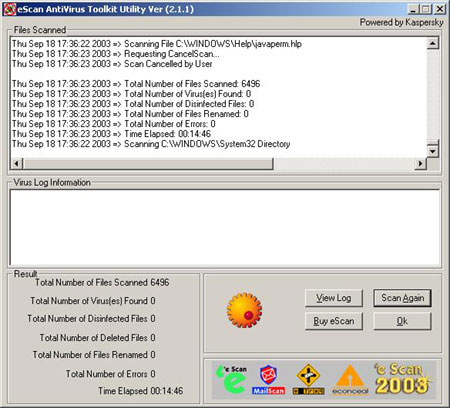Click the eScan green 'e' logo icon
This screenshot has width=450, height=408.
[x=232, y=380]
